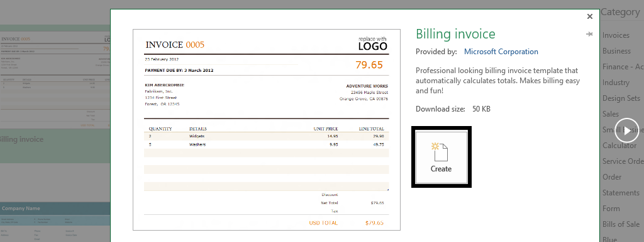Open the Microsoft Corporation provider link
This screenshot has height=242, width=644.
pyautogui.click(x=501, y=52)
